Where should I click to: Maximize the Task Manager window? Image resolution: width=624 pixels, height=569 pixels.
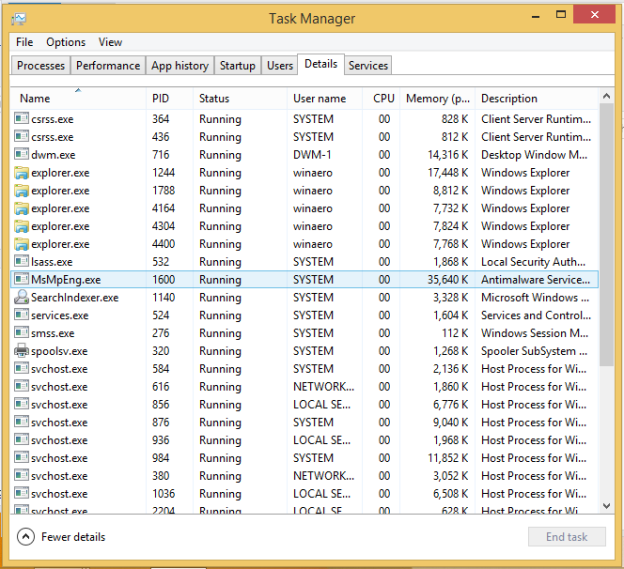point(561,15)
